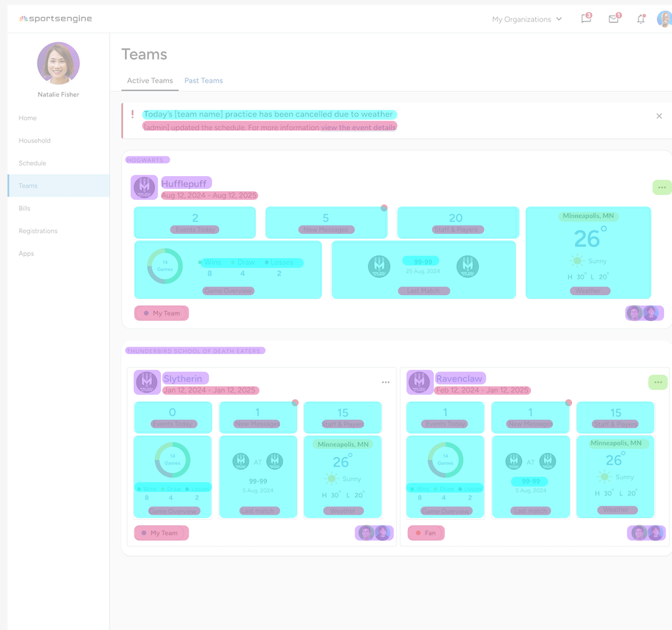This screenshot has height=630, width=672.
Task: Click the notification bell icon
Action: (641, 19)
